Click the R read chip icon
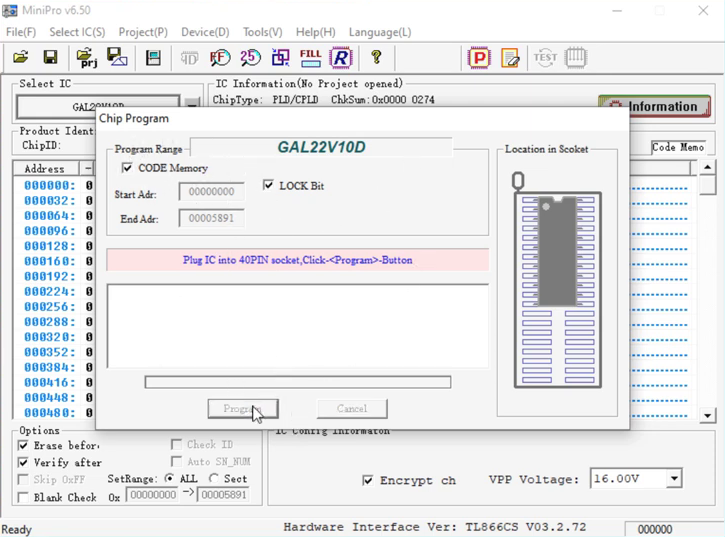The height and width of the screenshot is (537, 725). pos(341,58)
